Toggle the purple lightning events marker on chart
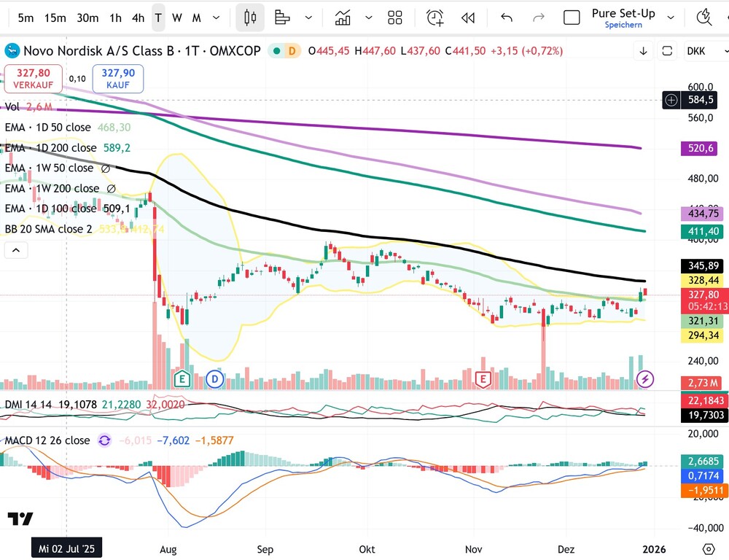Viewport: 729px width, 560px height. [644, 379]
